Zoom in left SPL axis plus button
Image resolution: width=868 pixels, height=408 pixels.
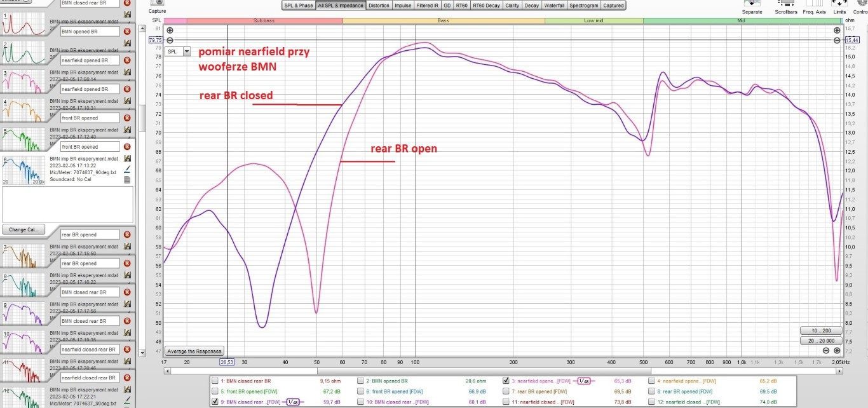[x=170, y=31]
